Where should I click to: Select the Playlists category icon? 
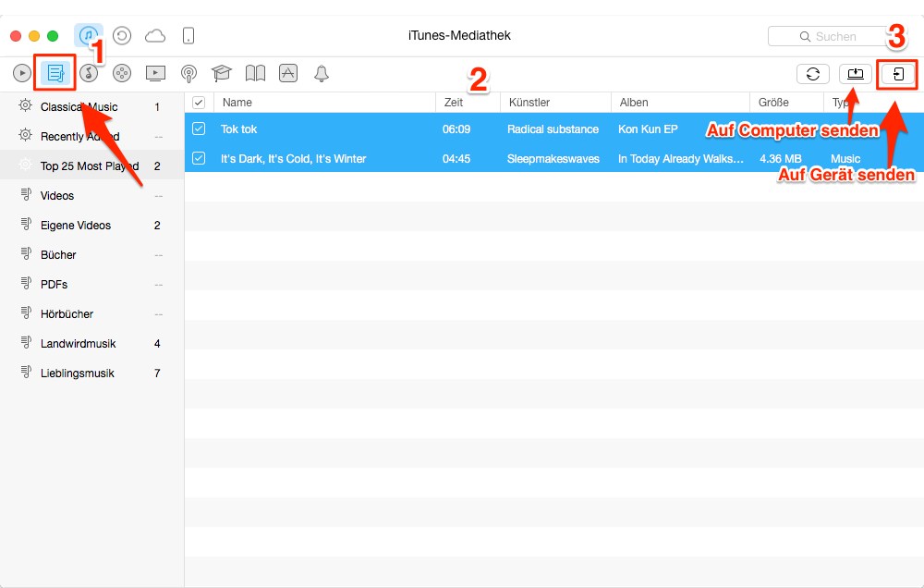point(55,73)
